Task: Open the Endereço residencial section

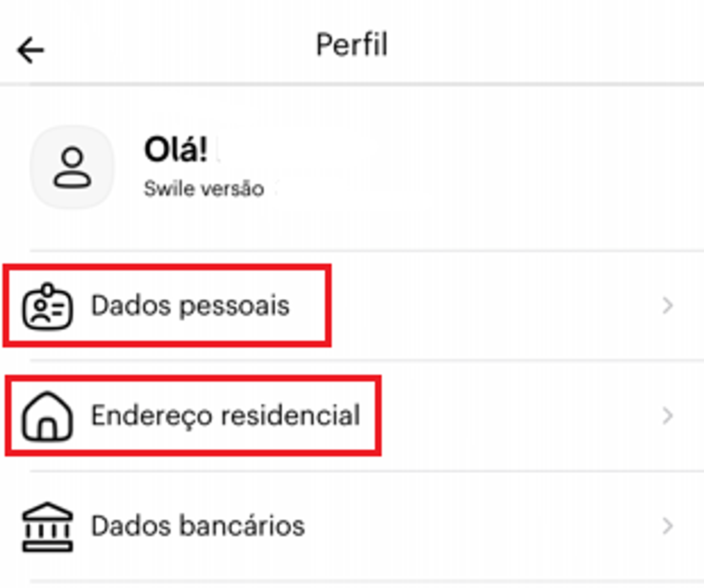Action: coord(225,416)
